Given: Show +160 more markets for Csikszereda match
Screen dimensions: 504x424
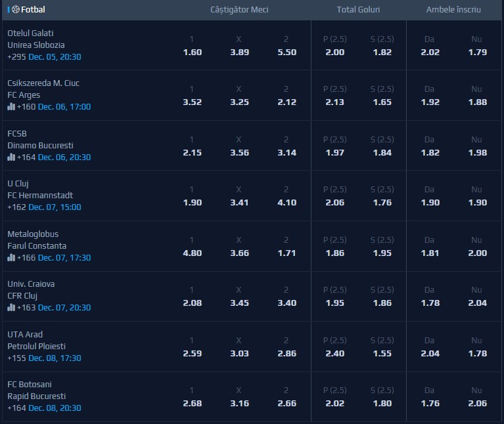Looking at the screenshot, I should 26,106.
